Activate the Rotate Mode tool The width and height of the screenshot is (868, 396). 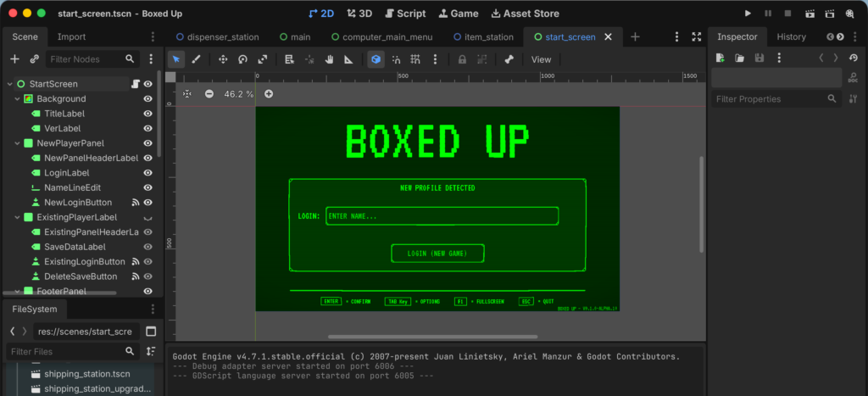[242, 59]
